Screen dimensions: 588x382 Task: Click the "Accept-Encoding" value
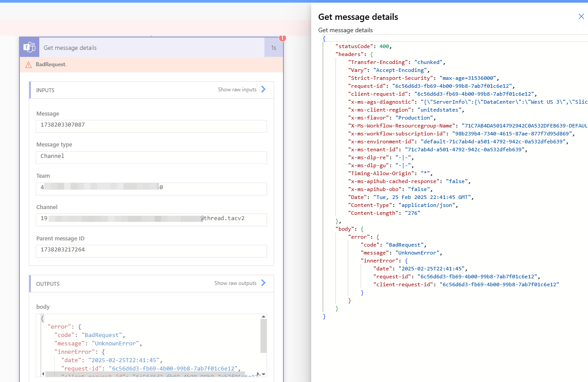coord(400,70)
